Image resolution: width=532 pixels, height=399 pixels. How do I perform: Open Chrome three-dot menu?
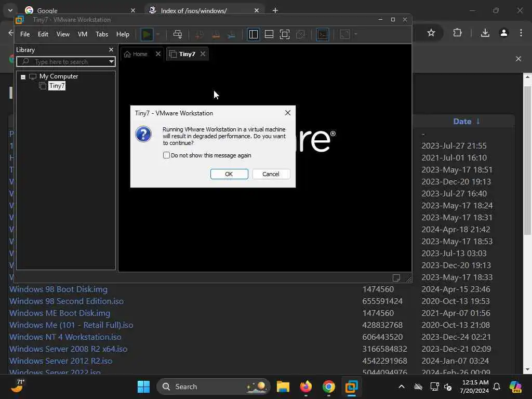coord(521,33)
